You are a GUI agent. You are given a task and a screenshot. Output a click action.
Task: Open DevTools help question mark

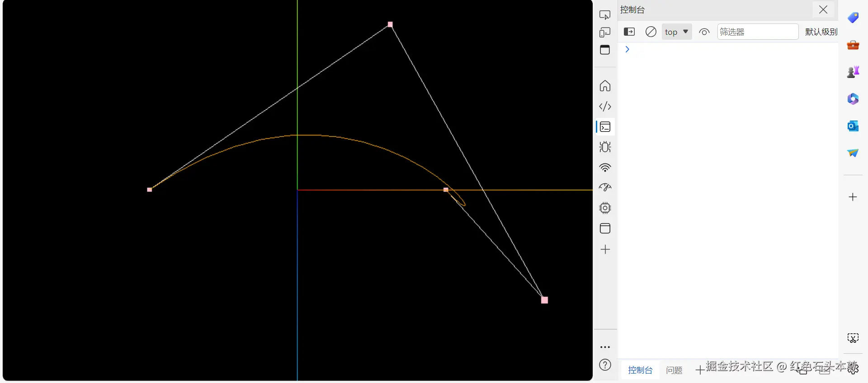click(605, 365)
